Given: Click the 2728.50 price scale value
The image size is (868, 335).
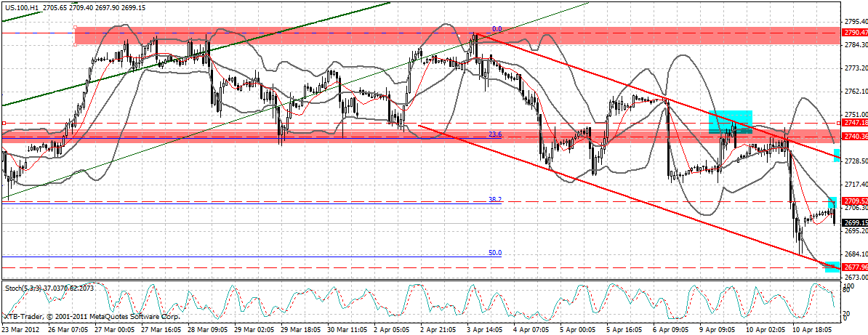Looking at the screenshot, I should (856, 161).
